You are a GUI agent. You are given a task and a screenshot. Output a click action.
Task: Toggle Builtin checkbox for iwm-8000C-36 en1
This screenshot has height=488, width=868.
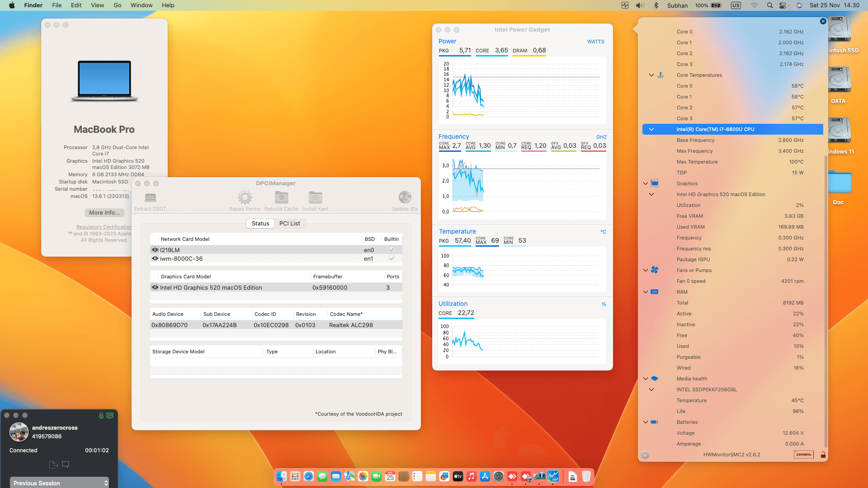click(392, 258)
